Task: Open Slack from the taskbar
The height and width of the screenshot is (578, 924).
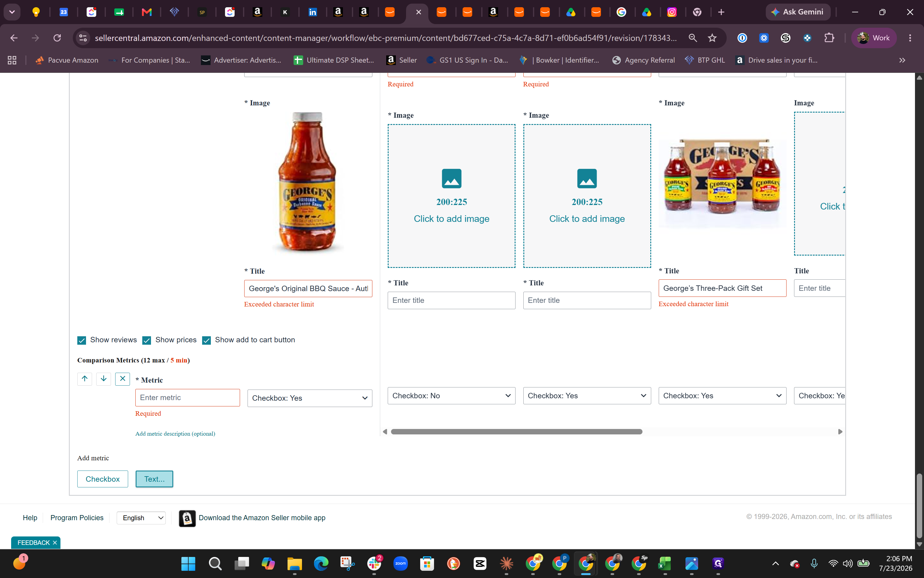Action: tap(374, 564)
